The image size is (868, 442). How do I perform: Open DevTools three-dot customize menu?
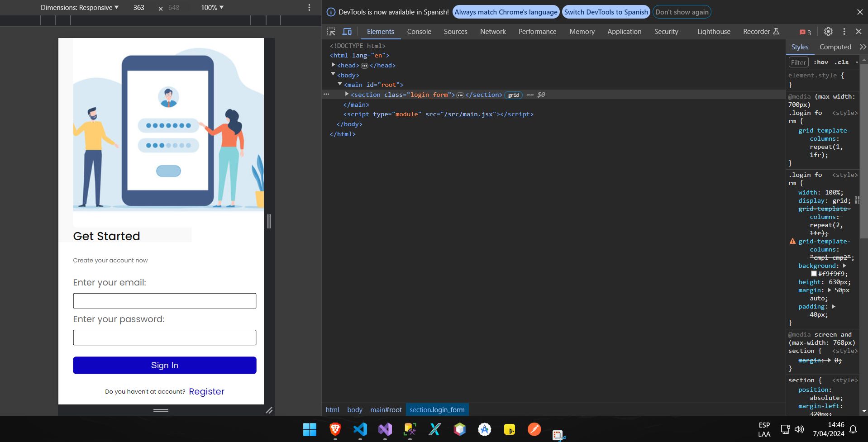click(844, 32)
